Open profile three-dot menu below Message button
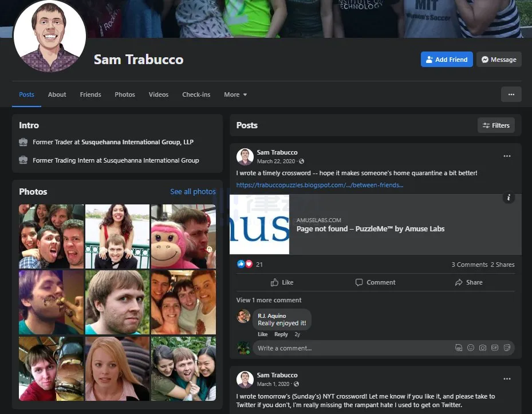The height and width of the screenshot is (414, 532). 511,94
